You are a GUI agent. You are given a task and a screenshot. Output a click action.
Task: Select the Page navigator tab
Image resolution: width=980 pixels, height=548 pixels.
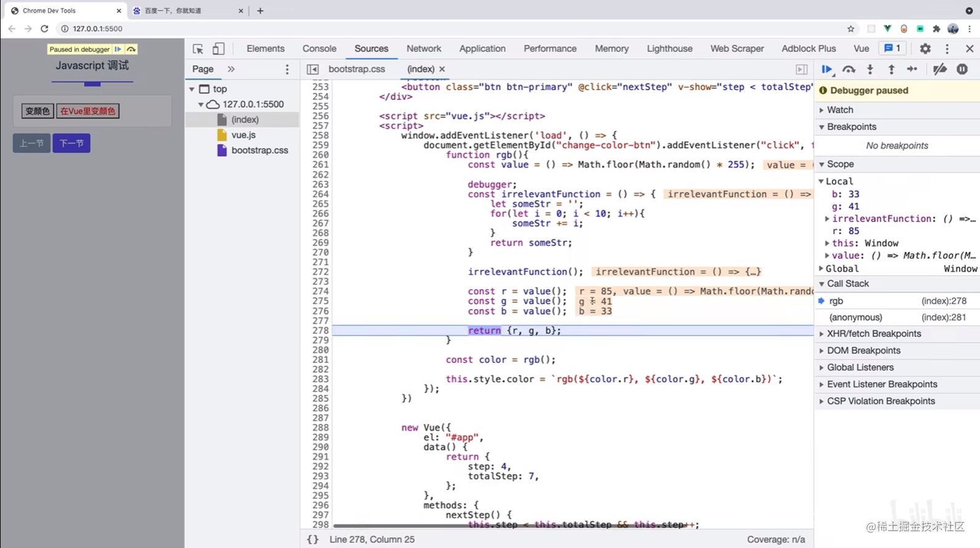(203, 69)
